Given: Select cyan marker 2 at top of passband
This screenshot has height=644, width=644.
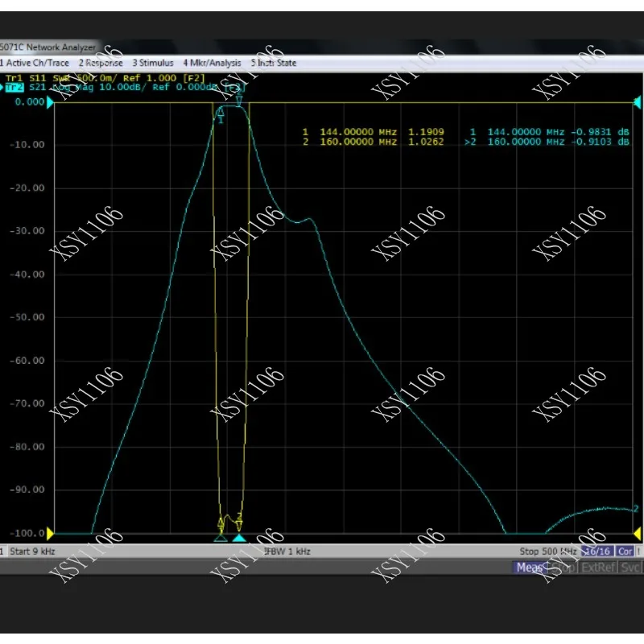Looking at the screenshot, I should tap(239, 99).
